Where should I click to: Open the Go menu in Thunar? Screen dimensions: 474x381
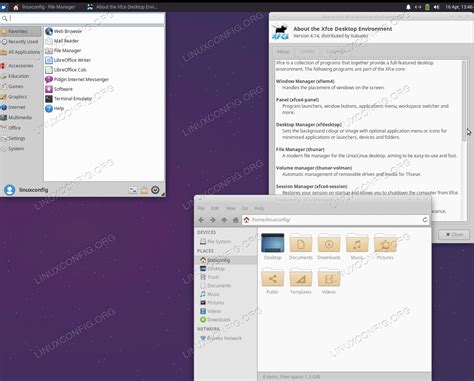pos(245,208)
